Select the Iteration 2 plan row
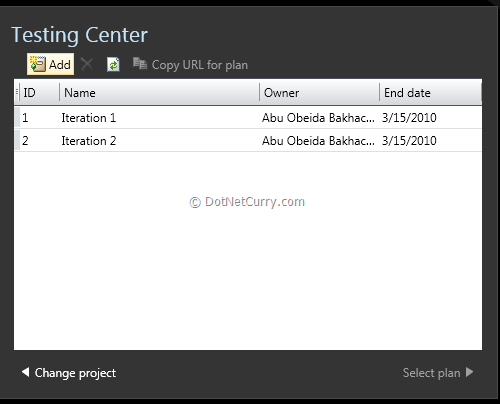500x404 pixels. [x=248, y=141]
